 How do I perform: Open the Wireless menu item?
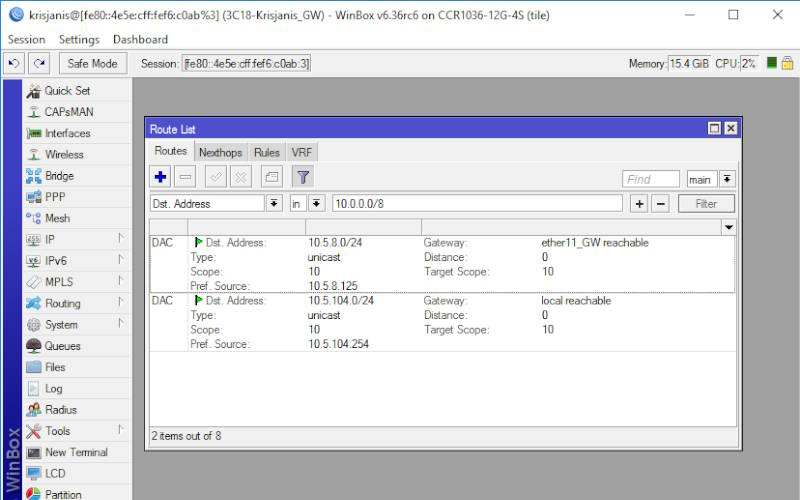click(78, 155)
